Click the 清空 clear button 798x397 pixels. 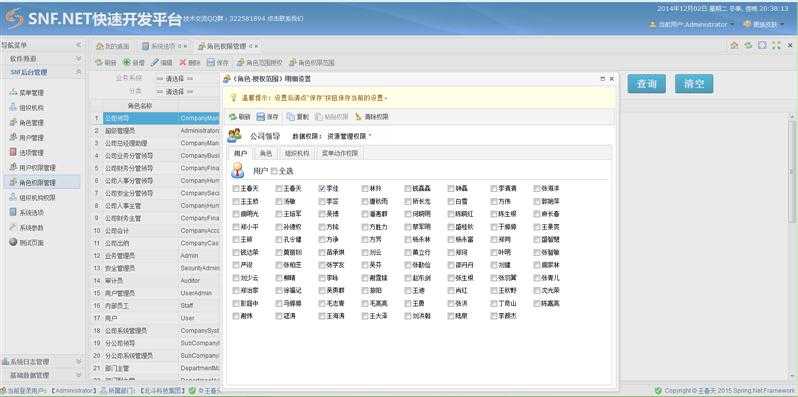click(694, 84)
